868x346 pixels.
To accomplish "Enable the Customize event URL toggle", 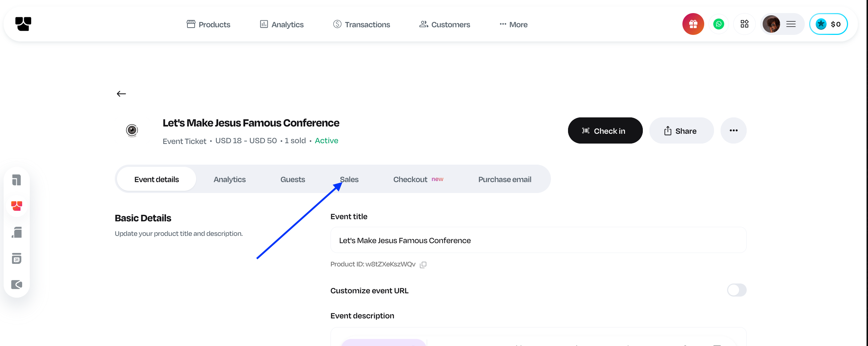I will (x=737, y=290).
